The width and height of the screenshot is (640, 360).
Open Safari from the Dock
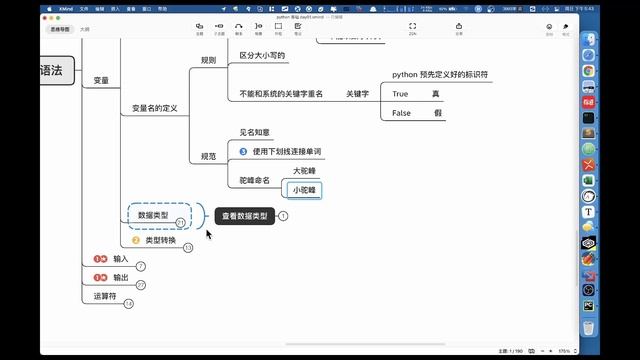click(588, 55)
